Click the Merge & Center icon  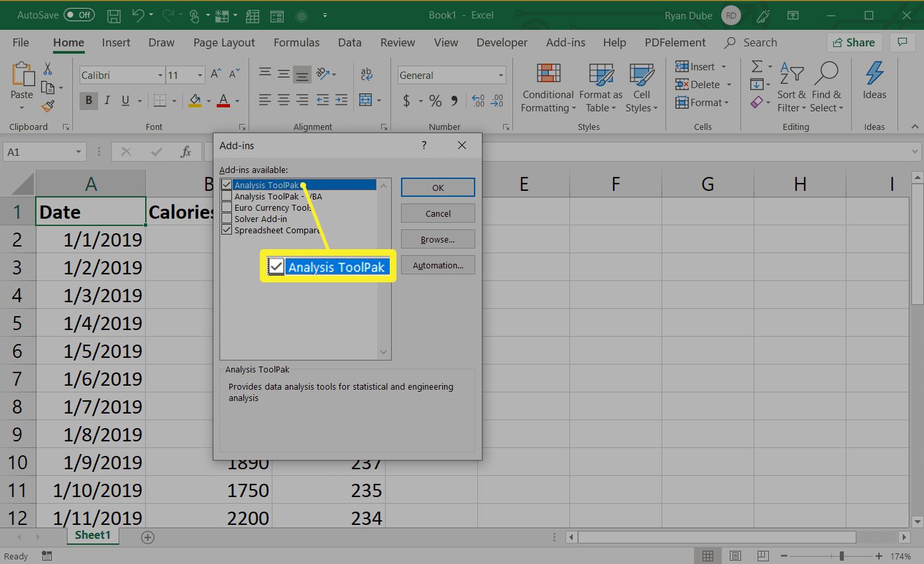(366, 101)
